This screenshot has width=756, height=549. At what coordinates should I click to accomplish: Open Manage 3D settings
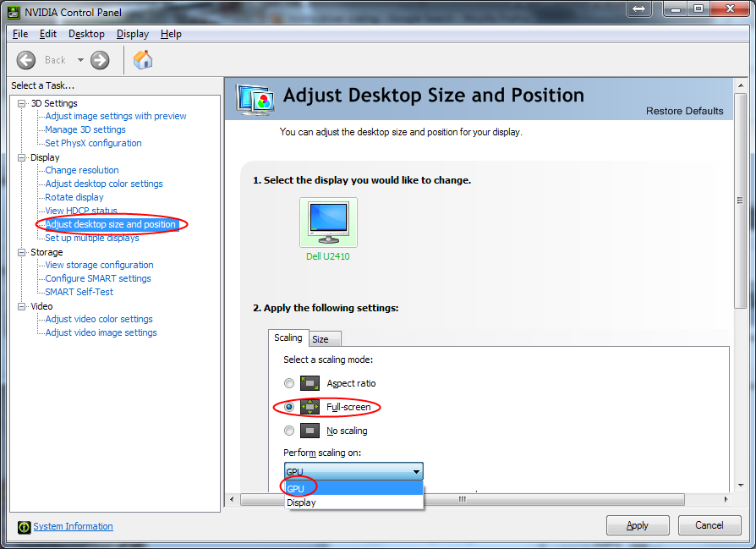(85, 129)
